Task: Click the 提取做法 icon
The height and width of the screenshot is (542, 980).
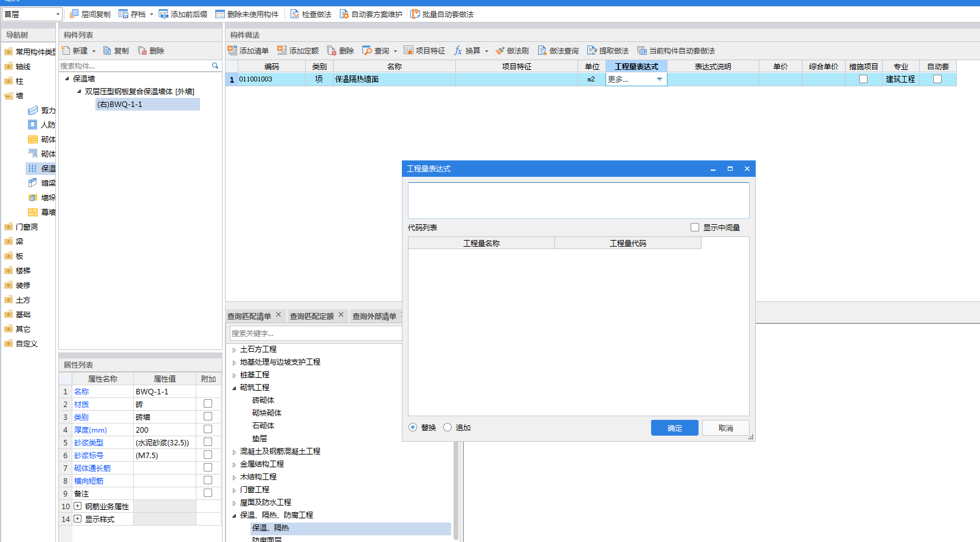Action: pyautogui.click(x=592, y=50)
